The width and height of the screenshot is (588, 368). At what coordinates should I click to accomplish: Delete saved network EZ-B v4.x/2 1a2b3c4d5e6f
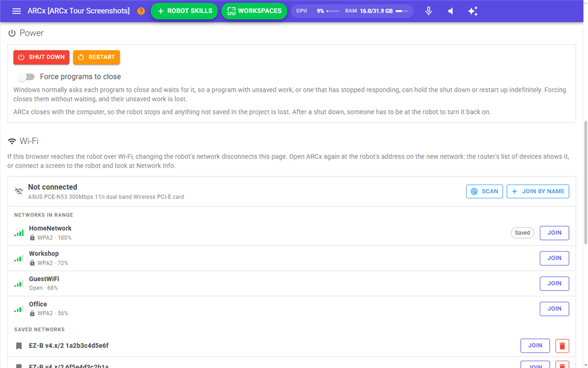tap(562, 346)
